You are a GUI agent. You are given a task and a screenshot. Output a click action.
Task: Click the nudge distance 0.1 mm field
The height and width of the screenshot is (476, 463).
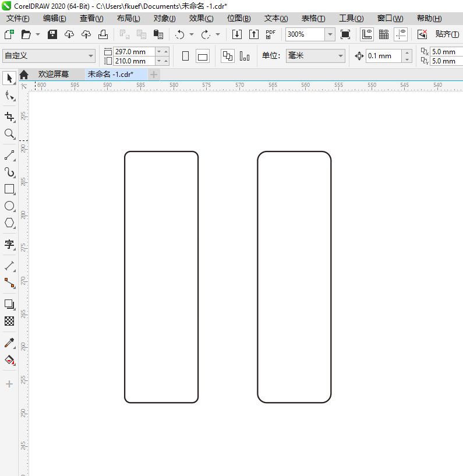[x=384, y=56]
